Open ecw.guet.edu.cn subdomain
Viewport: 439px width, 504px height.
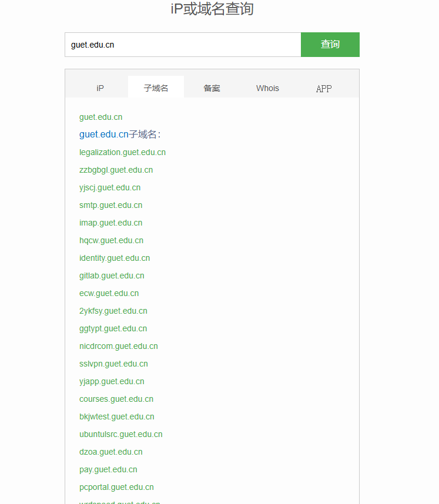(x=109, y=294)
